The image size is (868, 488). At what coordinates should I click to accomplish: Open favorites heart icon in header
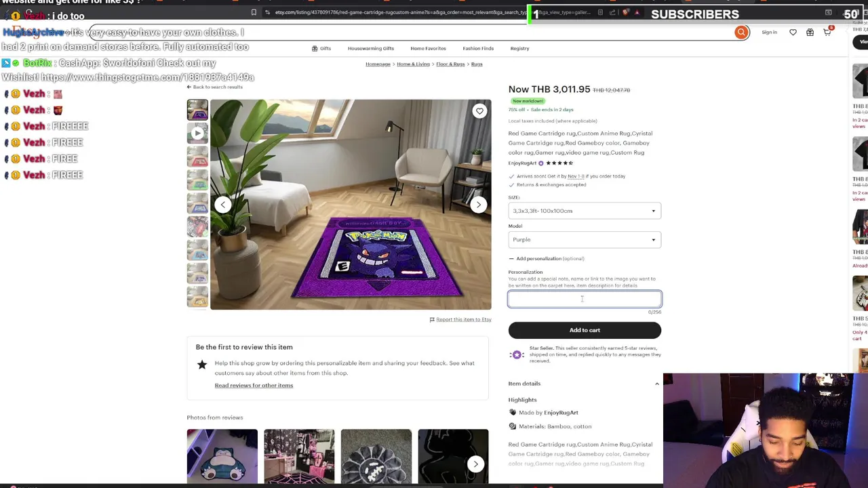[793, 32]
